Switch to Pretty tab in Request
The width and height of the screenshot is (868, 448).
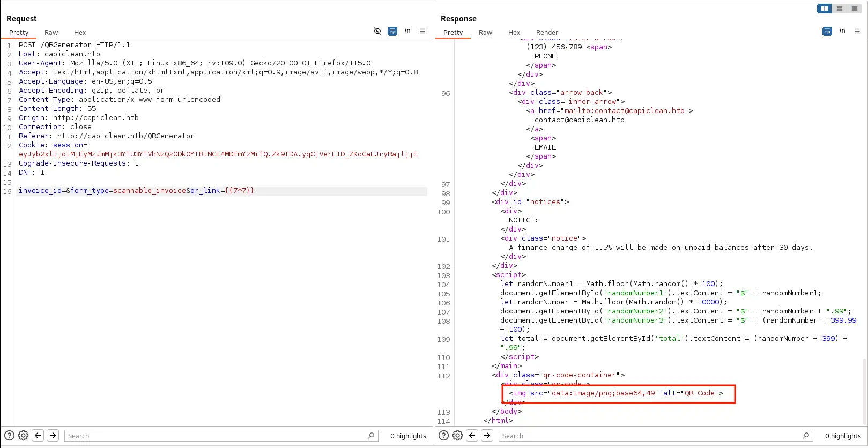19,33
